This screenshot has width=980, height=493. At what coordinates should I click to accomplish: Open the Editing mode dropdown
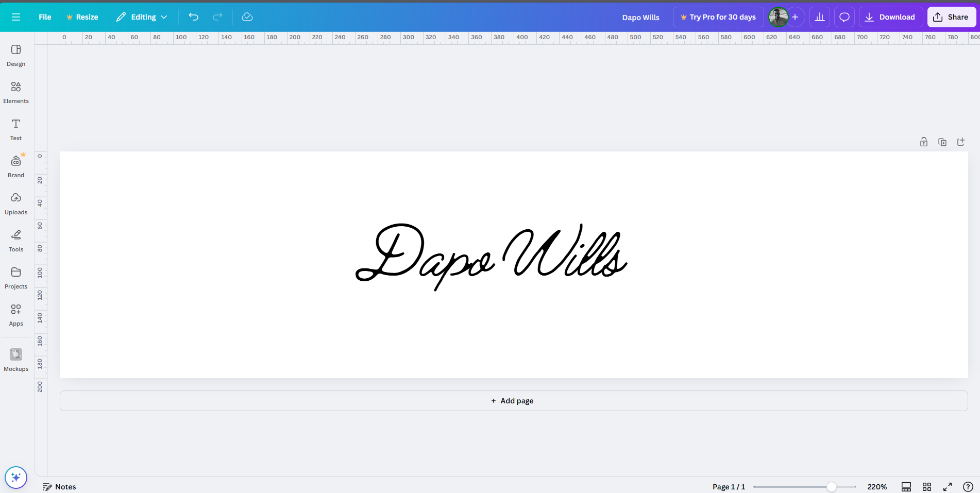[x=141, y=17]
